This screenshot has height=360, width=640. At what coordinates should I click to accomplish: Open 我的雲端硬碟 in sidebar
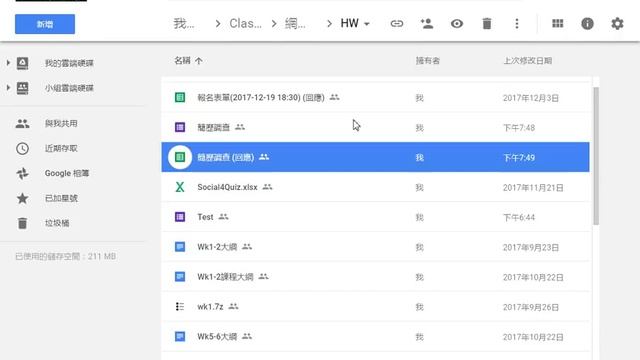69,63
